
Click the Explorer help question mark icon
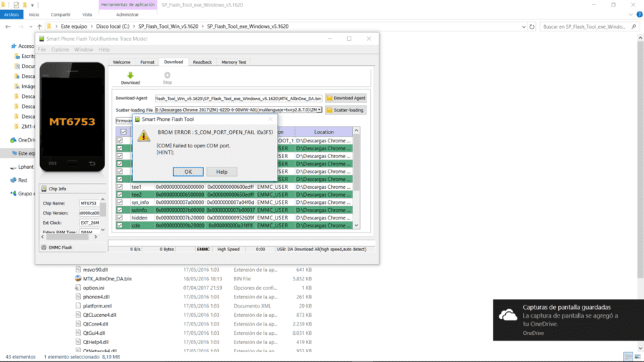click(640, 14)
